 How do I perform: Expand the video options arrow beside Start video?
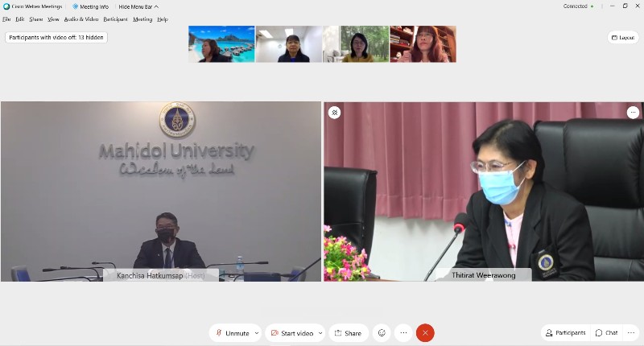click(320, 333)
